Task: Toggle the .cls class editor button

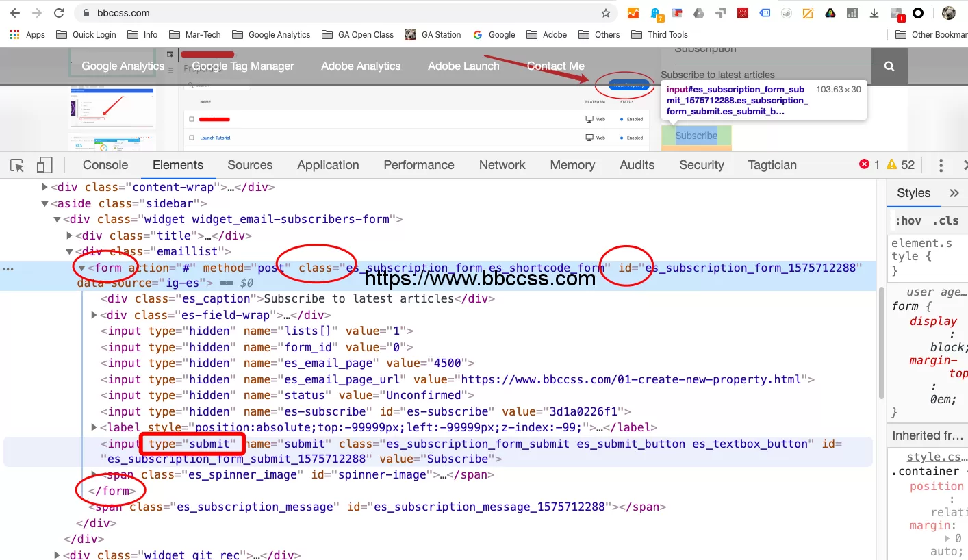Action: [x=945, y=220]
